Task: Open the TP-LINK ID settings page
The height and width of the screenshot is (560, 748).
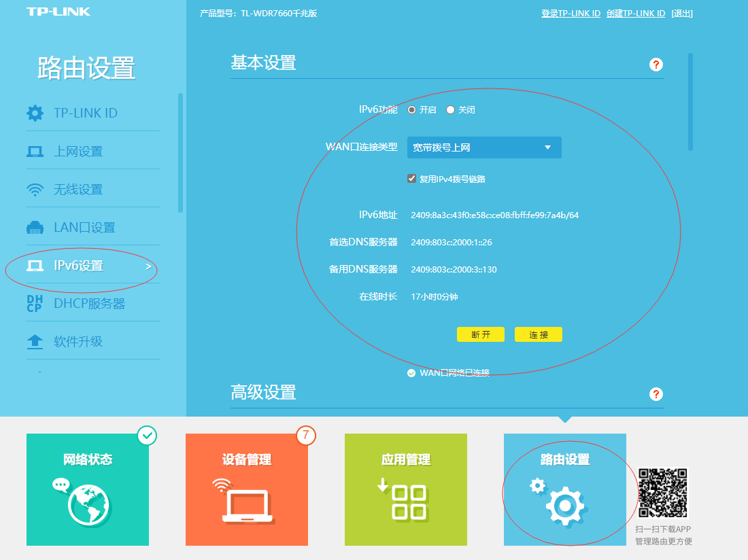Action: 35,112
